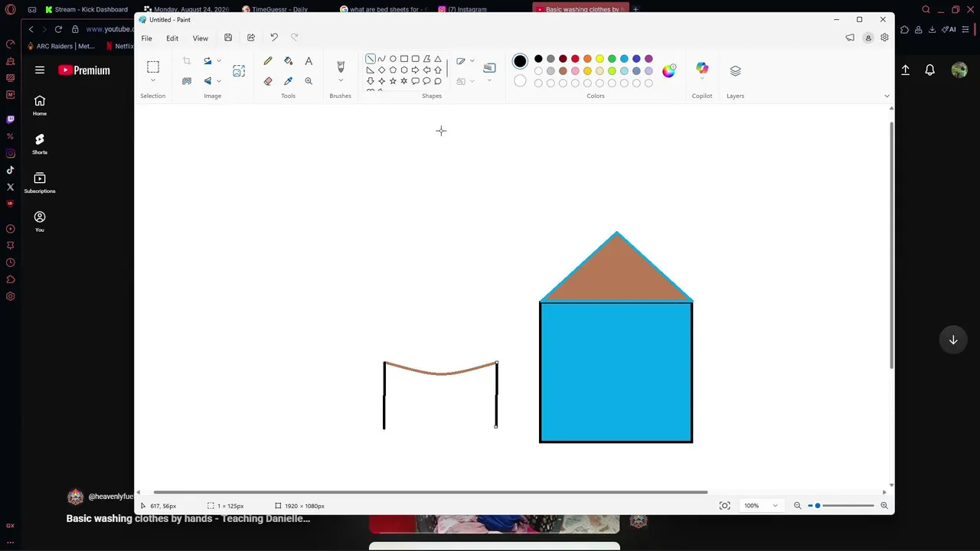Select Color 1 black primary swatch
The width and height of the screenshot is (980, 551).
pyautogui.click(x=520, y=61)
